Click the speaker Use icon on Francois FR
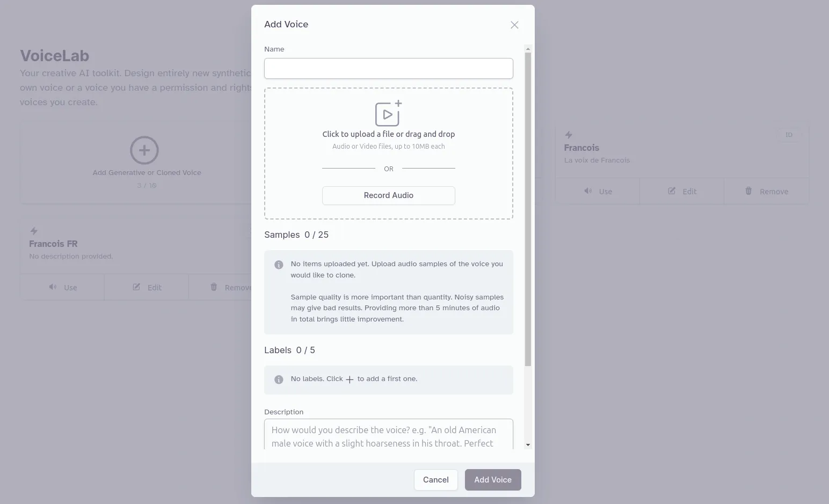This screenshot has height=504, width=829. pos(53,287)
